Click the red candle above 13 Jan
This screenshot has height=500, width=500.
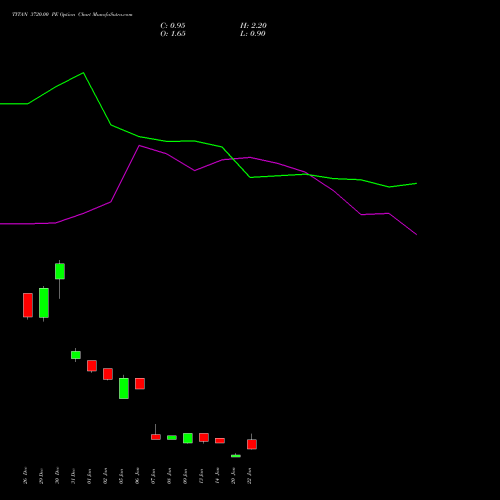(x=204, y=438)
